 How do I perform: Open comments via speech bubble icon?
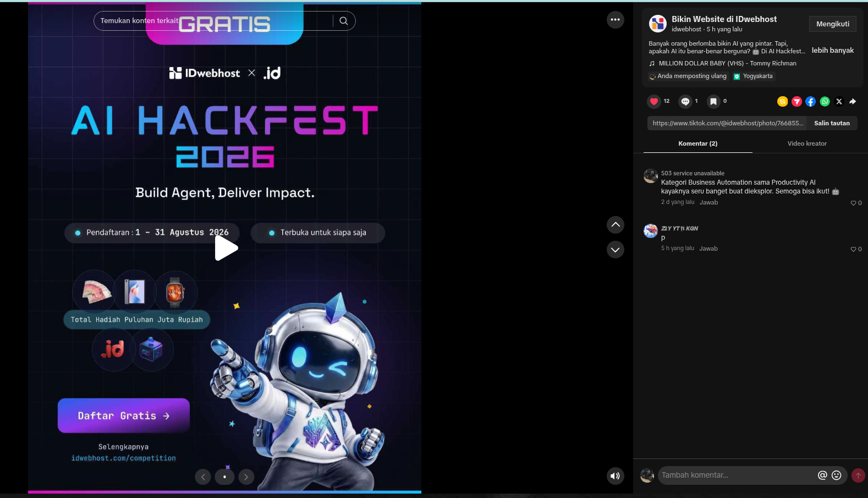(x=685, y=101)
